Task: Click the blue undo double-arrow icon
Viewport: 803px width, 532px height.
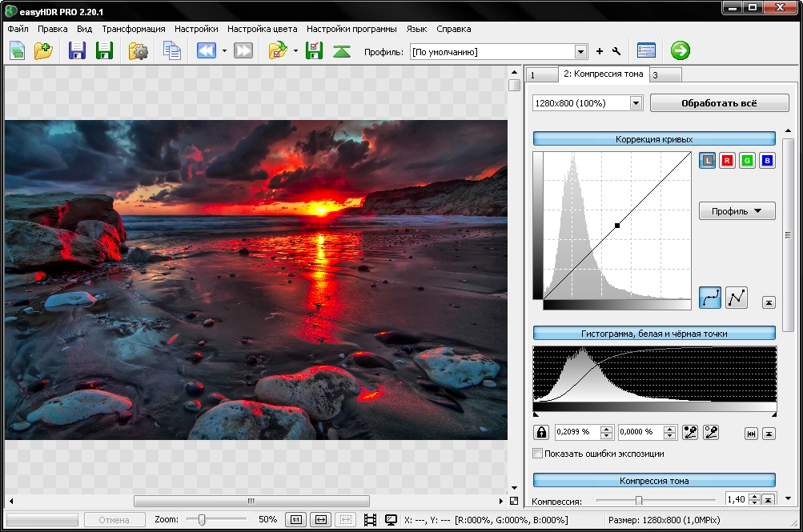Action: (x=206, y=51)
